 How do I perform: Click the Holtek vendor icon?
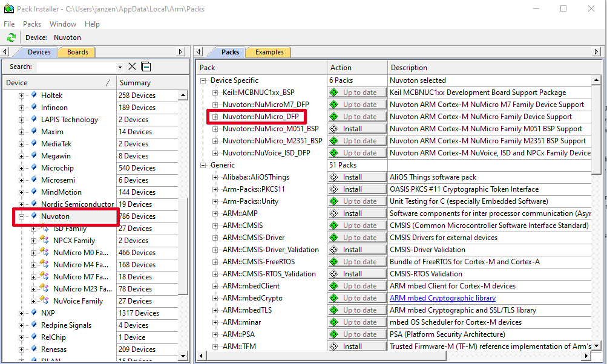[34, 95]
